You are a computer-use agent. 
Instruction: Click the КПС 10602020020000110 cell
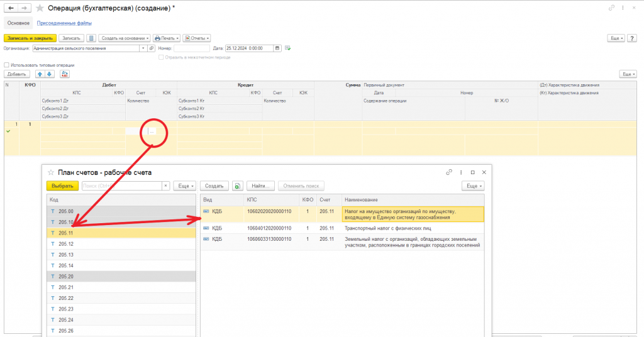(272, 214)
